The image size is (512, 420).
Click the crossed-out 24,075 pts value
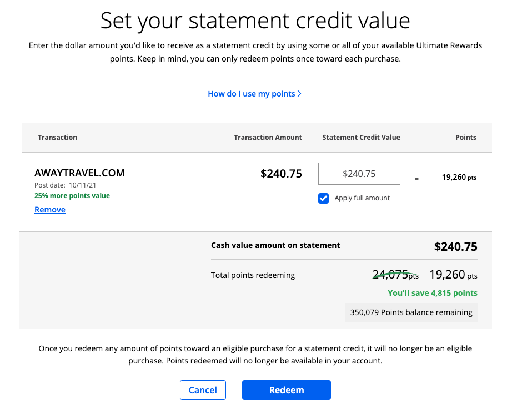coord(395,275)
